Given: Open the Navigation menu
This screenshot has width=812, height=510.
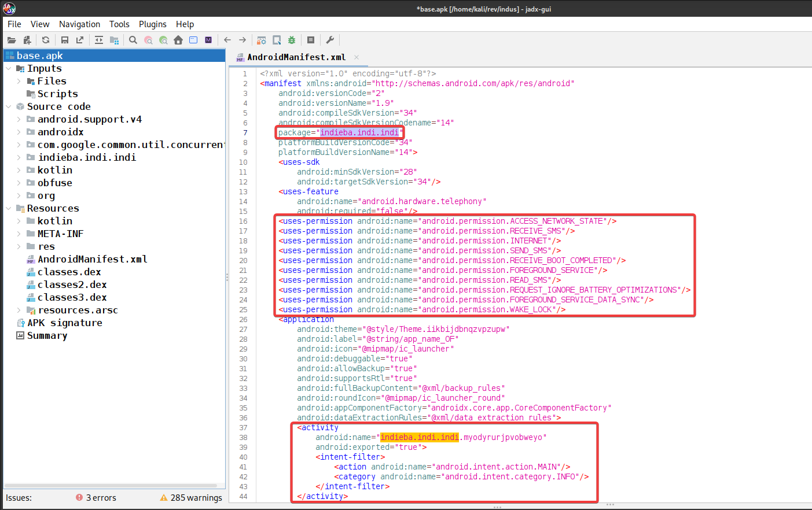Looking at the screenshot, I should pos(79,24).
